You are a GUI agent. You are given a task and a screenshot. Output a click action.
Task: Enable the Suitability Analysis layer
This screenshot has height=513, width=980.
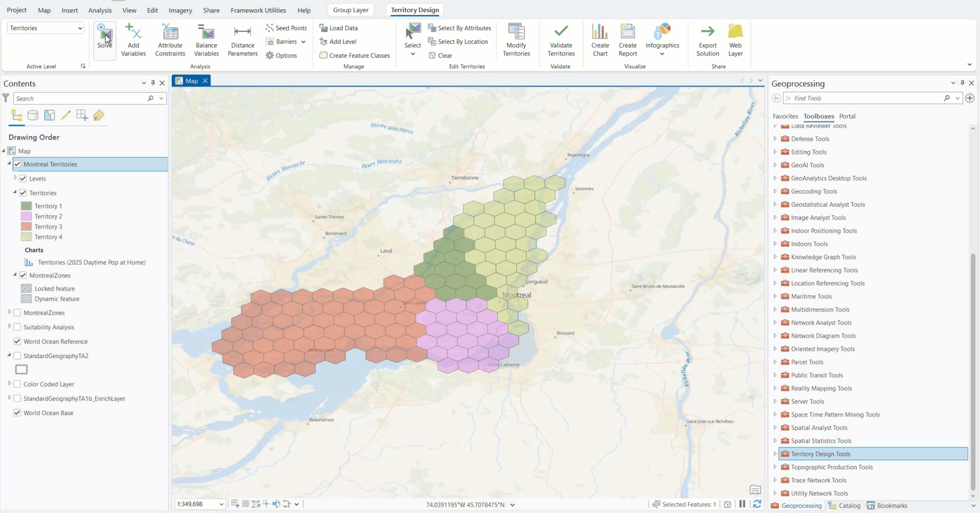coord(17,327)
